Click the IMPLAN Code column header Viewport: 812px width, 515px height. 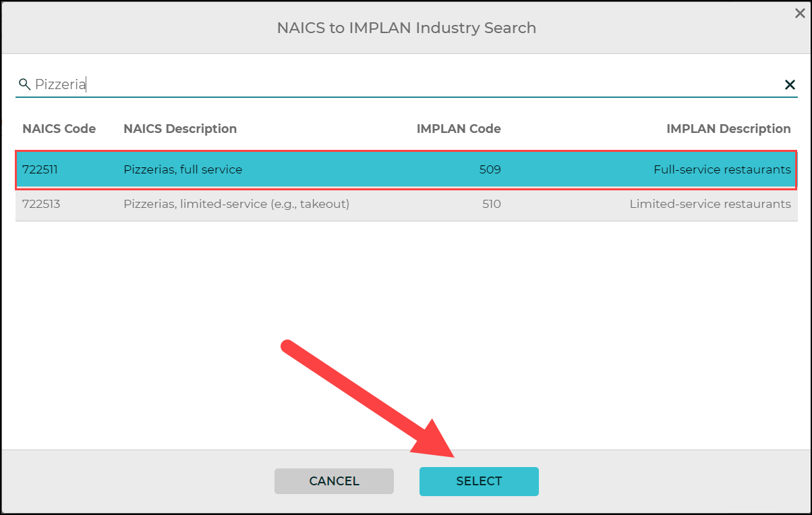tap(459, 129)
